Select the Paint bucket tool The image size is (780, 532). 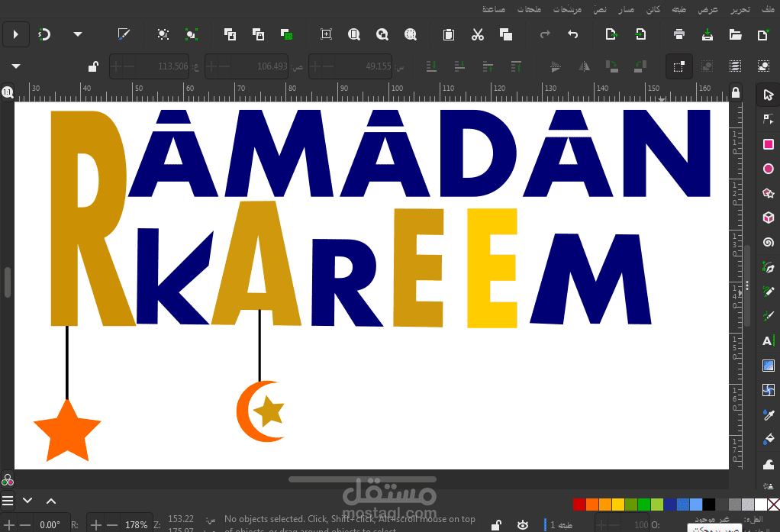tap(768, 439)
